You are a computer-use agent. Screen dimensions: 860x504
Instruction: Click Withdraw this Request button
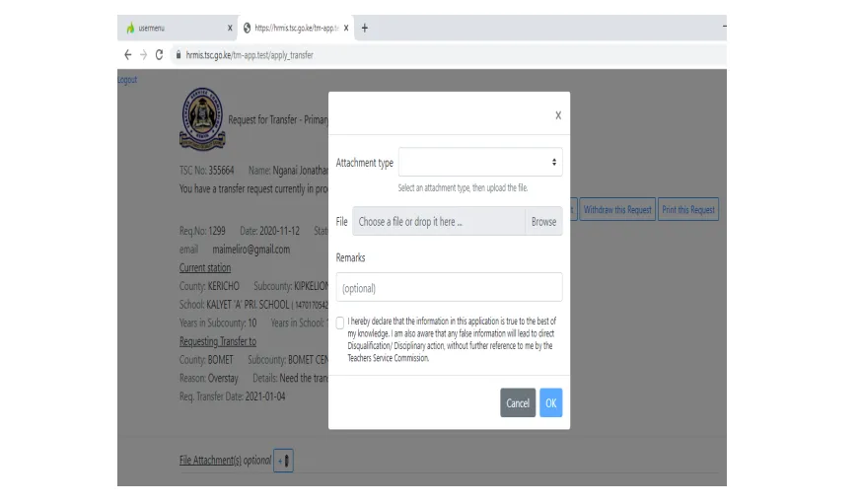(617, 209)
